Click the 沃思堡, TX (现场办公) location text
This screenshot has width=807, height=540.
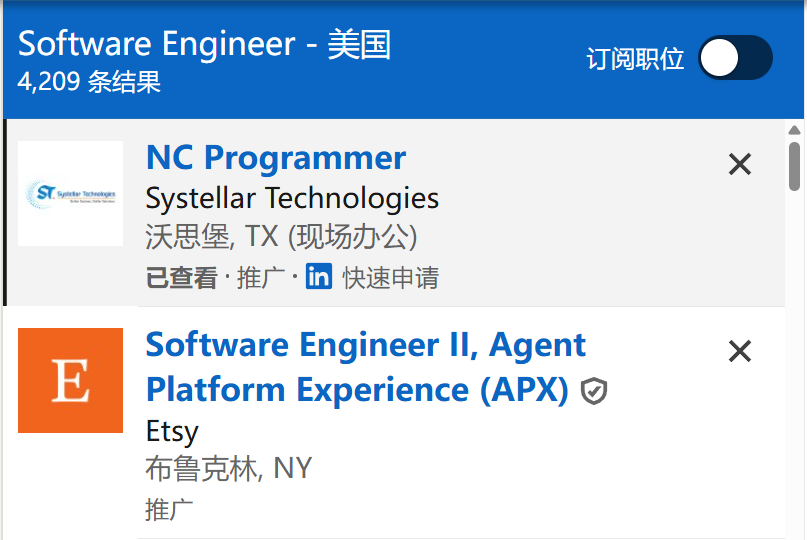point(281,237)
